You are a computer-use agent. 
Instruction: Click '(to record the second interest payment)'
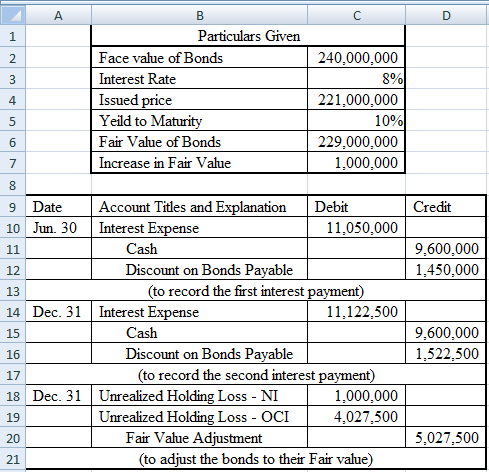click(256, 375)
